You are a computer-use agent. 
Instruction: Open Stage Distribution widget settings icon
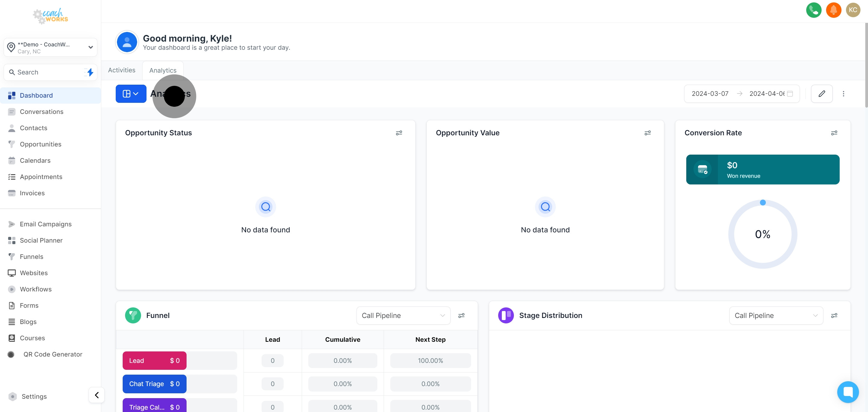point(834,316)
